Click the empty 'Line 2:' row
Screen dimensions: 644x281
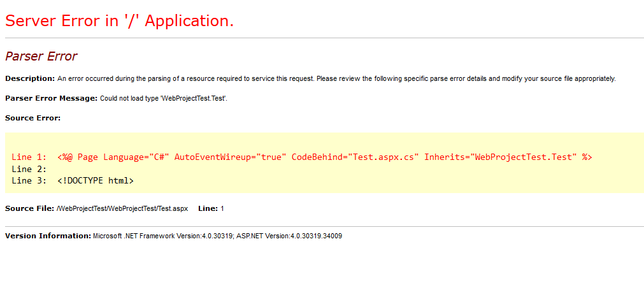pos(29,169)
